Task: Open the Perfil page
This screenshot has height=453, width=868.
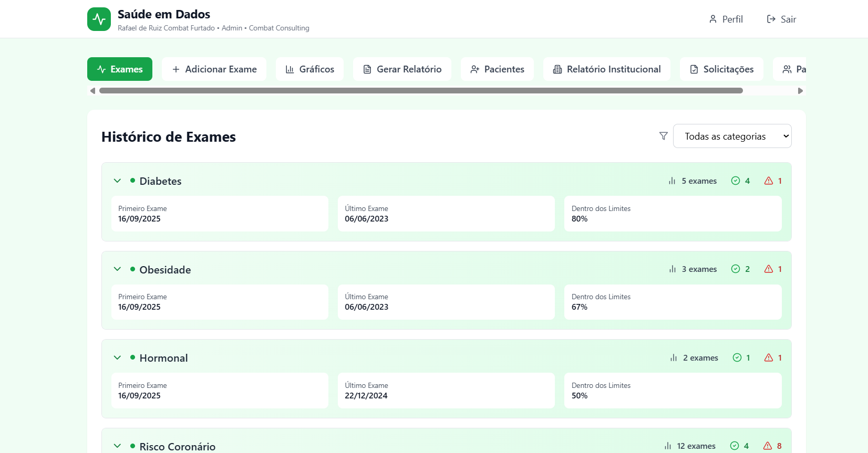Action: pos(726,19)
